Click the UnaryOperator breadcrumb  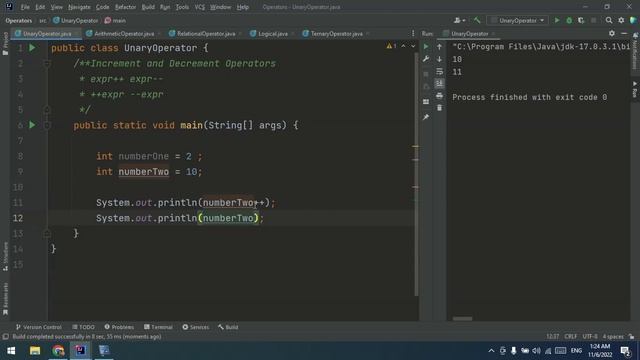click(76, 20)
